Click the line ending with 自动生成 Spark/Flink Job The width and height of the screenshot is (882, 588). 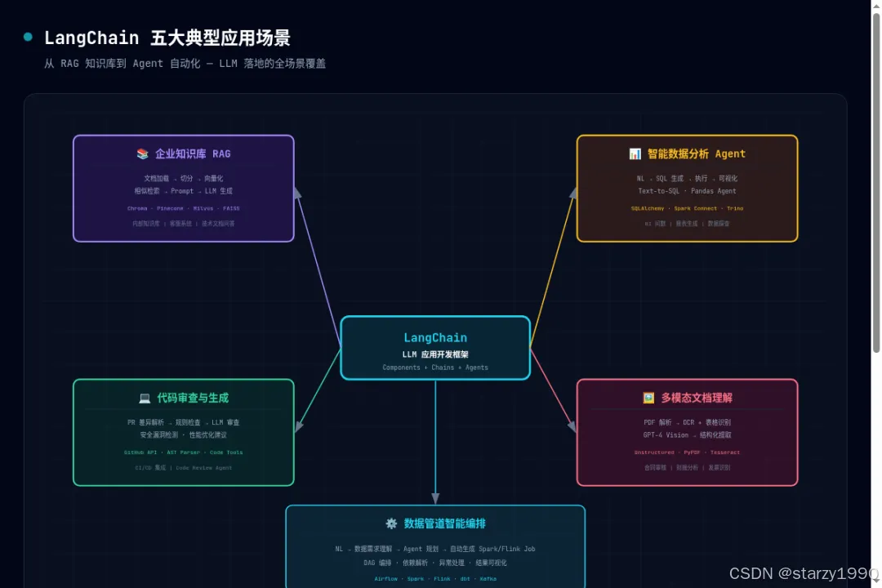pos(435,549)
